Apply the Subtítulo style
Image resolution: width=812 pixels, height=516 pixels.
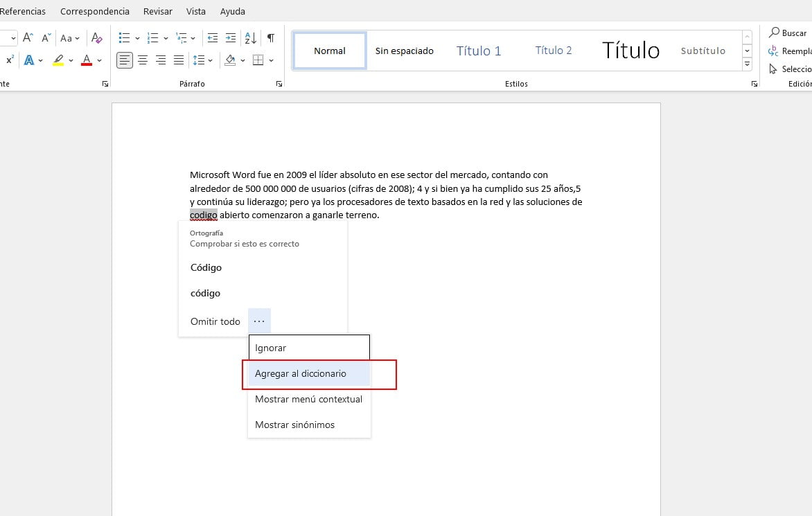(x=703, y=51)
